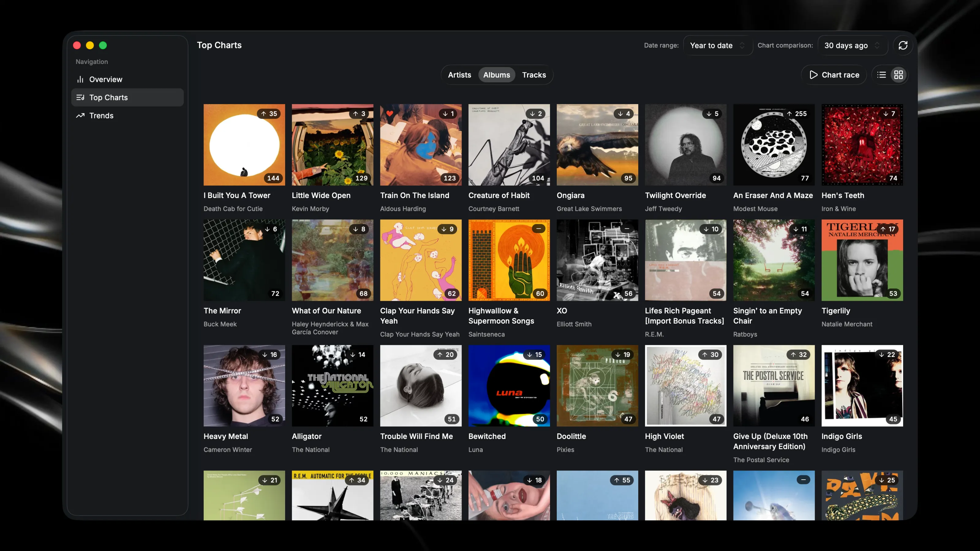980x551 pixels.
Task: Click the macOS yellow minimize button
Action: click(90, 45)
